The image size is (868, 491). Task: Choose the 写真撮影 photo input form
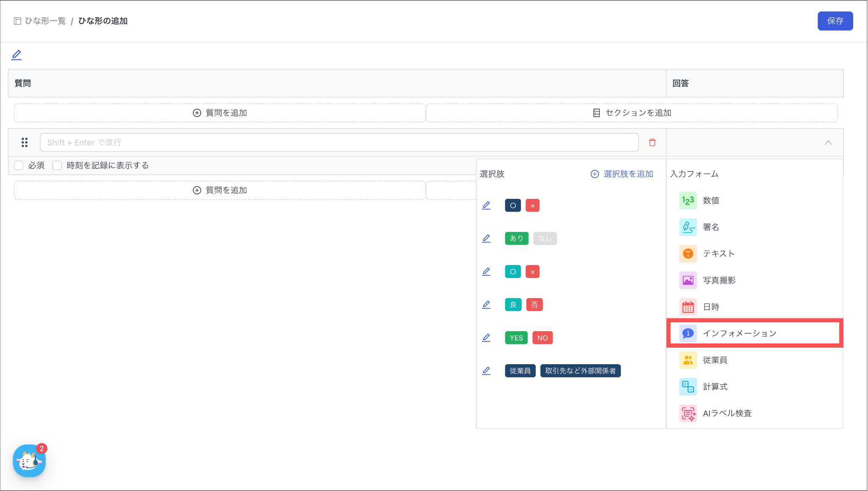[719, 280]
